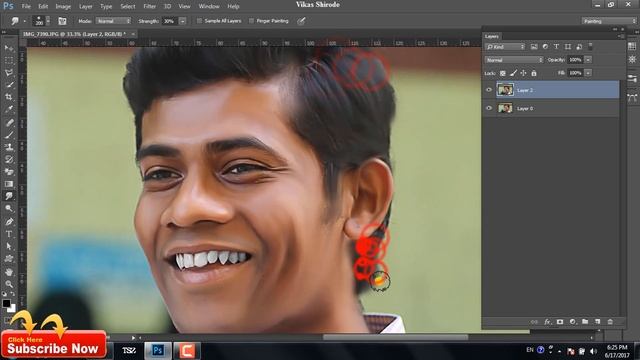Open the layer Kind filter dropdown
This screenshot has width=640, height=360.
point(505,47)
